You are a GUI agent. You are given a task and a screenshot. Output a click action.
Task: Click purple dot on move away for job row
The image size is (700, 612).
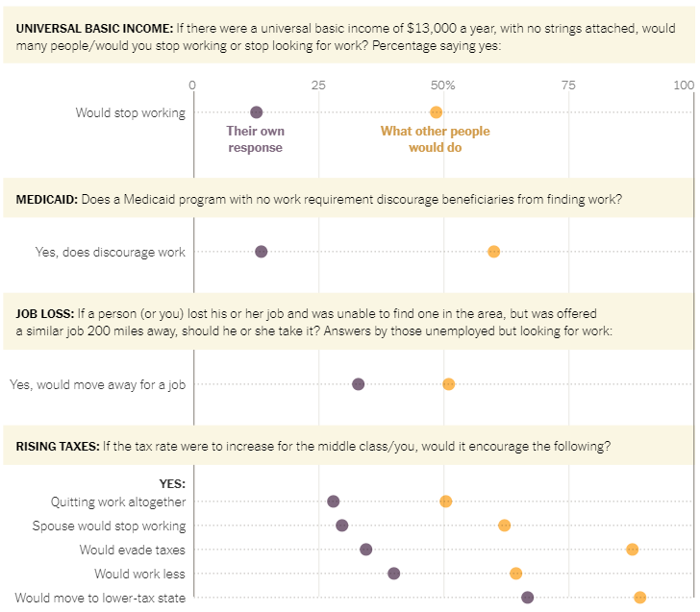[358, 384]
